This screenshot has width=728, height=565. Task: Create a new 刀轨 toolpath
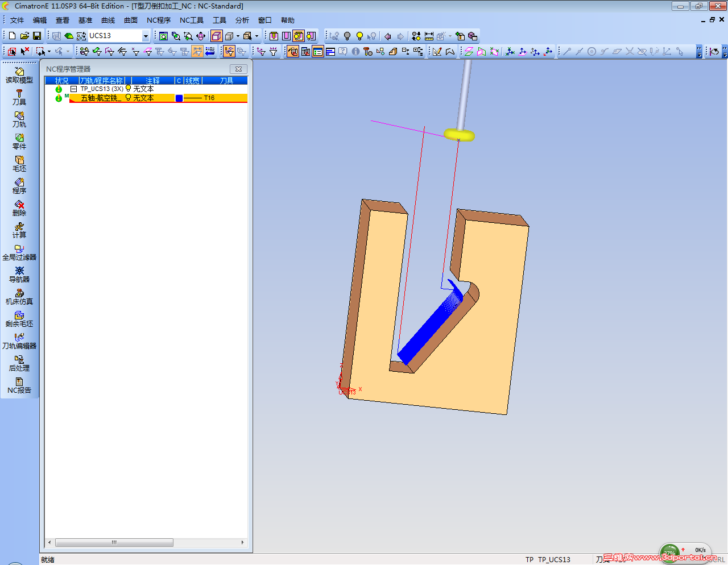point(19,120)
